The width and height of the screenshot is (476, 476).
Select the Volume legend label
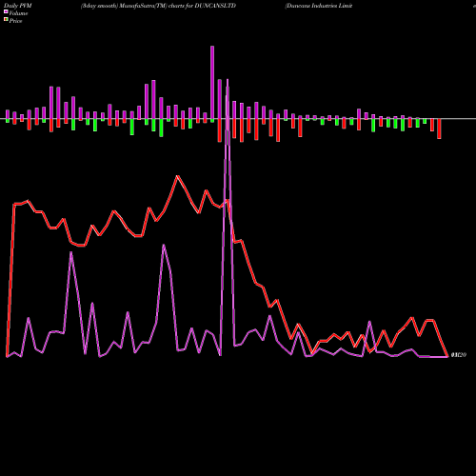(x=18, y=13)
